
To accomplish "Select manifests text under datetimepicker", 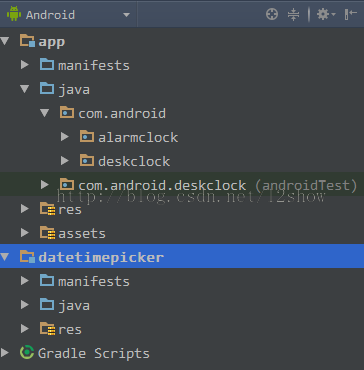I will click(94, 282).
